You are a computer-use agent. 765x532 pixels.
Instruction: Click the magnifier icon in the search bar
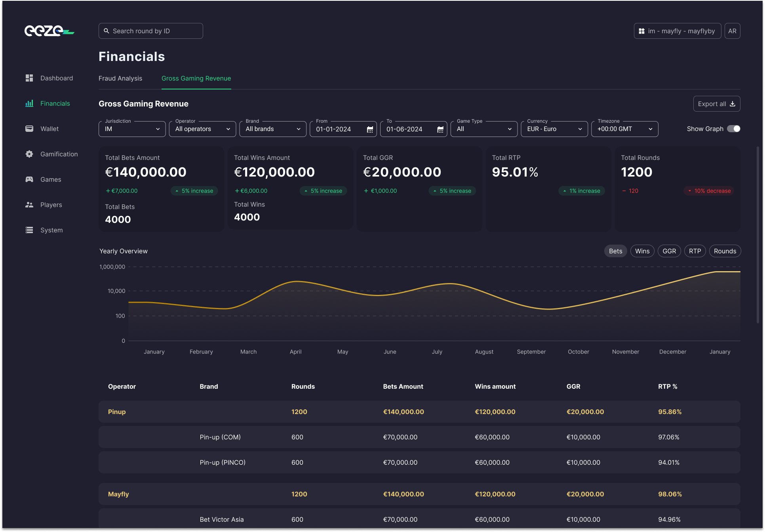coord(107,30)
